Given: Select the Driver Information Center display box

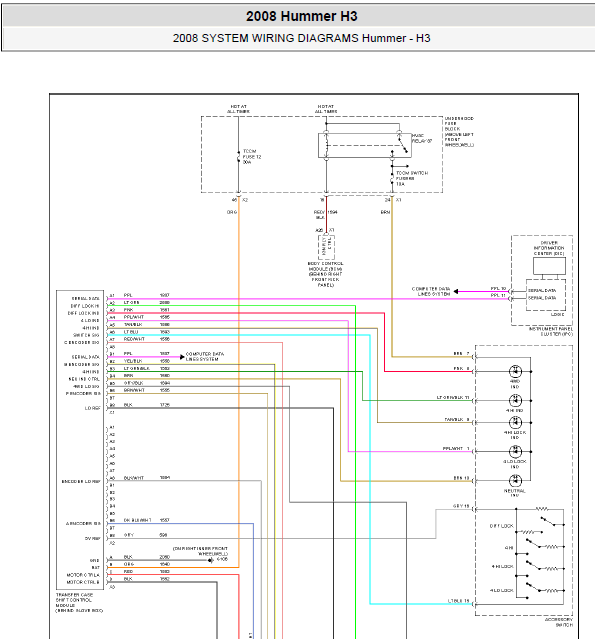Looking at the screenshot, I should [549, 266].
